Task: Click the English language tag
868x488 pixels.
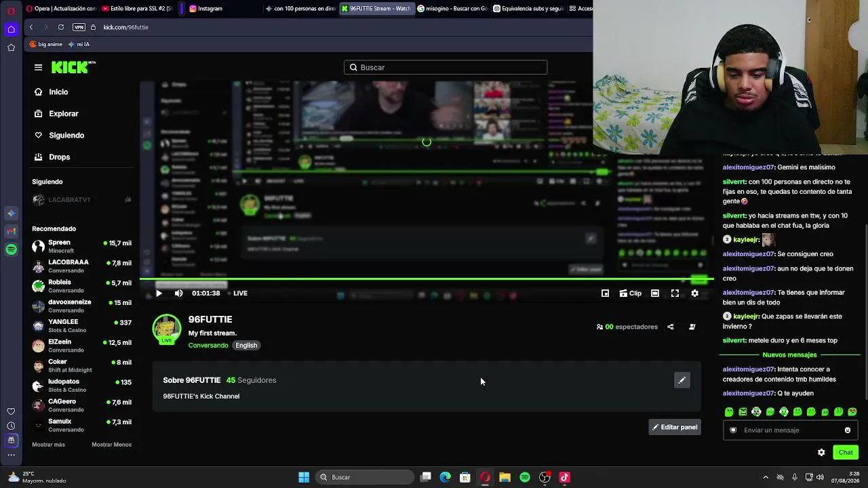Action: point(246,346)
